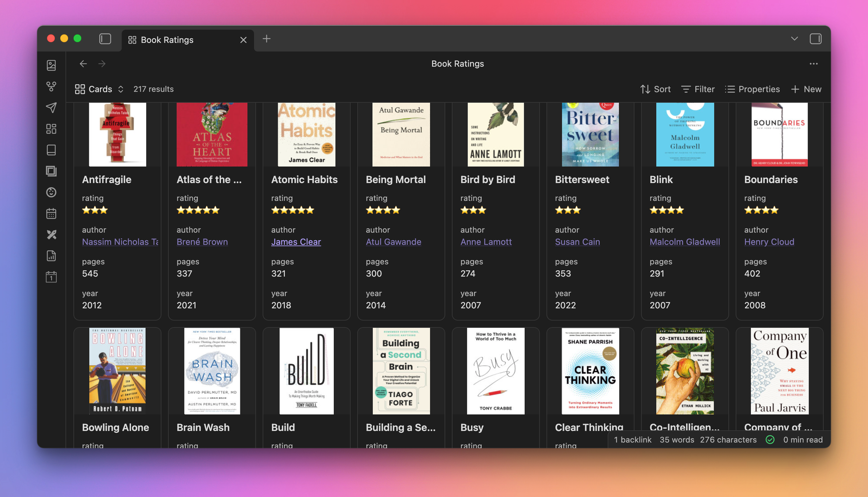Click the smiley cookie face ribbon icon
This screenshot has width=868, height=497.
(x=51, y=192)
